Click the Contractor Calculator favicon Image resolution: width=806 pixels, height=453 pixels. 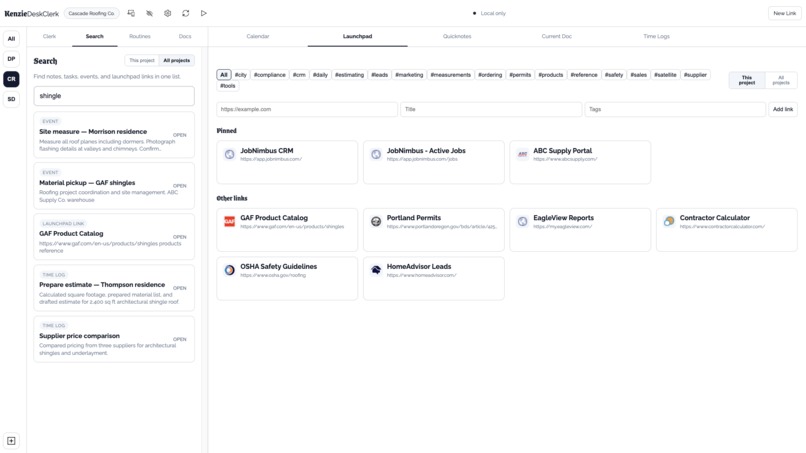[x=669, y=222]
